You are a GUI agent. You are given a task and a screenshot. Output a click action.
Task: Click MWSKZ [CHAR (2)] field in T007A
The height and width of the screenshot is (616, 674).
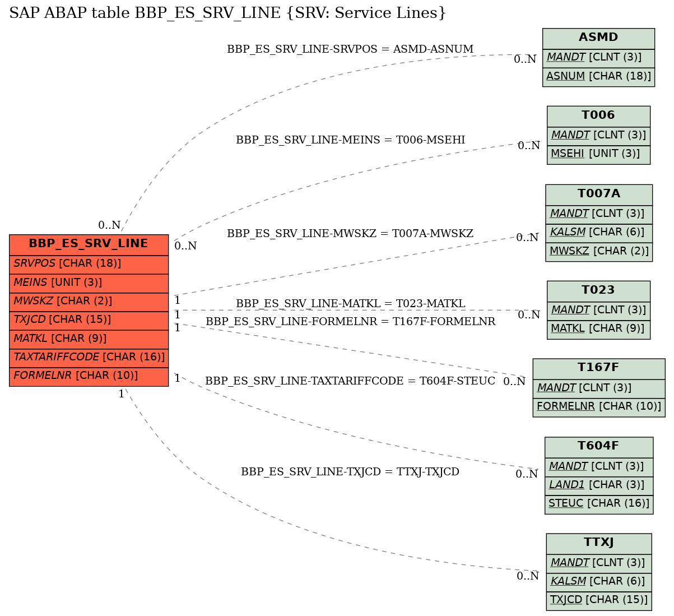[x=599, y=252]
